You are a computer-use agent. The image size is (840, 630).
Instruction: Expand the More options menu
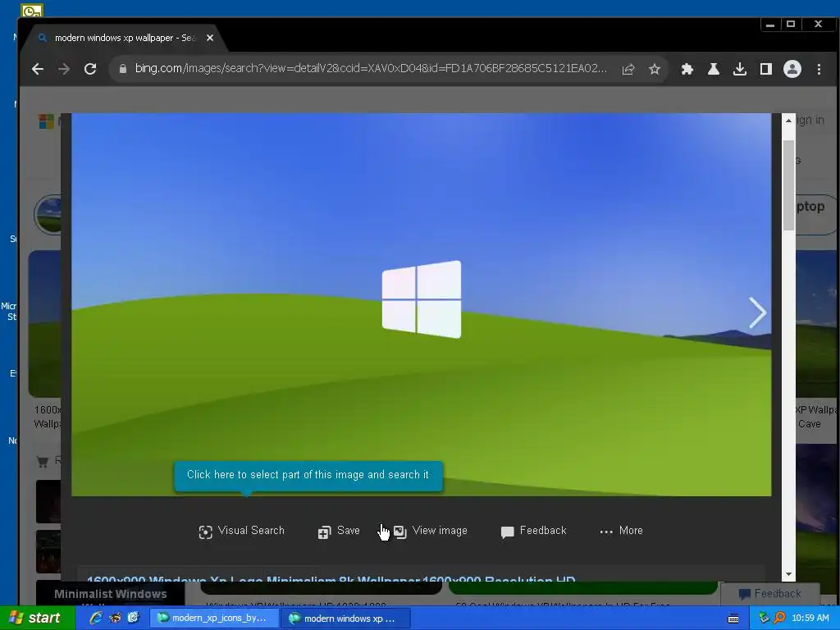click(622, 531)
